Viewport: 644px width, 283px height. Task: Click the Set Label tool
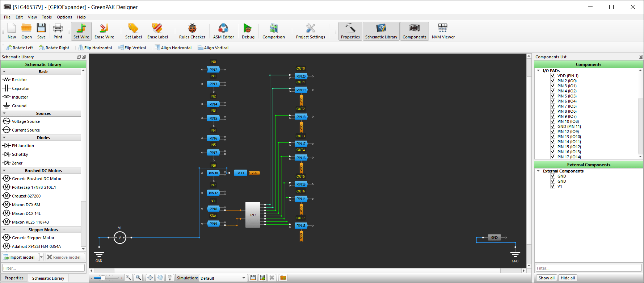(133, 31)
